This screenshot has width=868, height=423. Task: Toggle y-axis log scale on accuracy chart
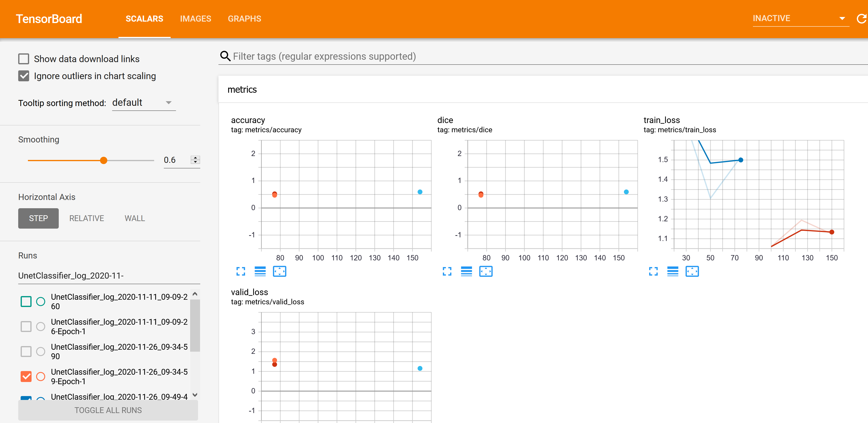coord(260,271)
